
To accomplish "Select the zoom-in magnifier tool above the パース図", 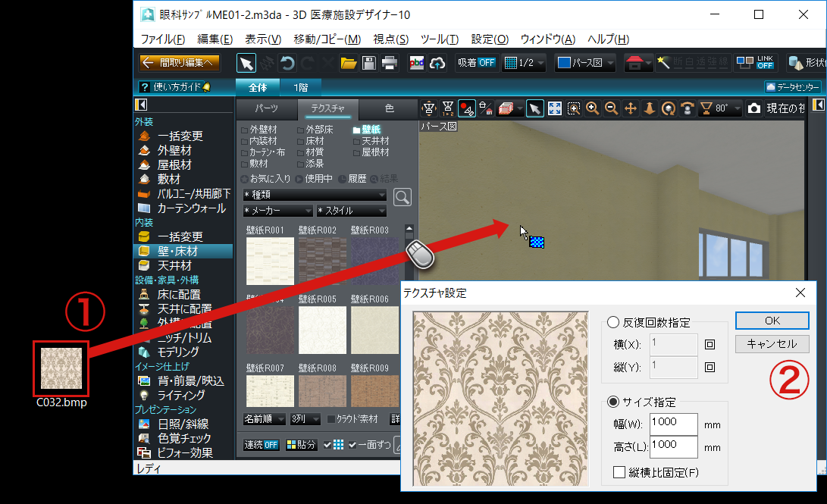I will tap(592, 108).
